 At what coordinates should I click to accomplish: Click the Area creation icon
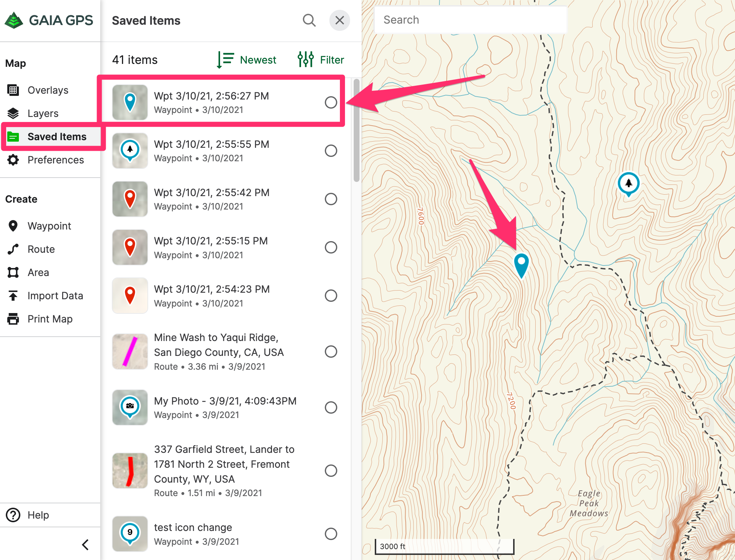pyautogui.click(x=13, y=272)
